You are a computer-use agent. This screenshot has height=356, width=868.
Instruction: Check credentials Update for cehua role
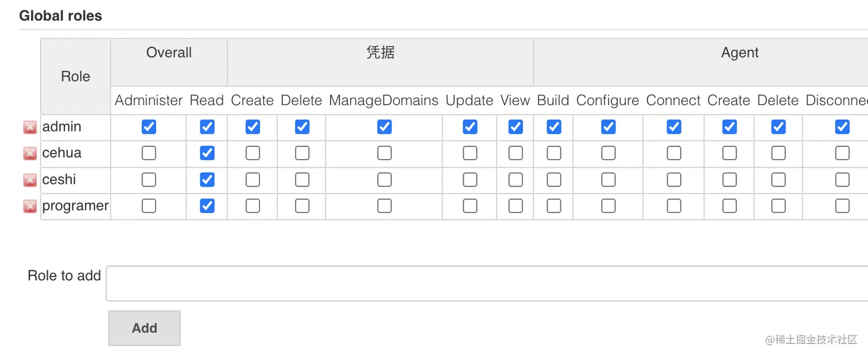[470, 153]
